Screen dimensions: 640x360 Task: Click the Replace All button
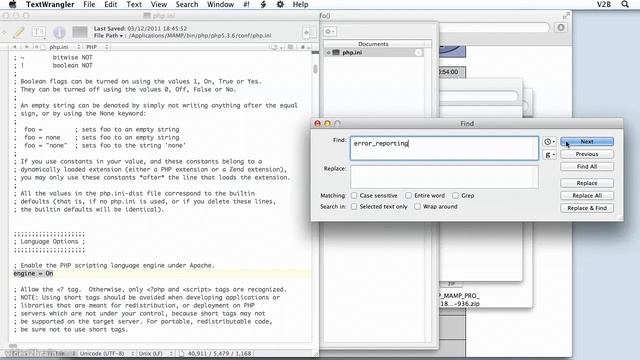point(587,196)
